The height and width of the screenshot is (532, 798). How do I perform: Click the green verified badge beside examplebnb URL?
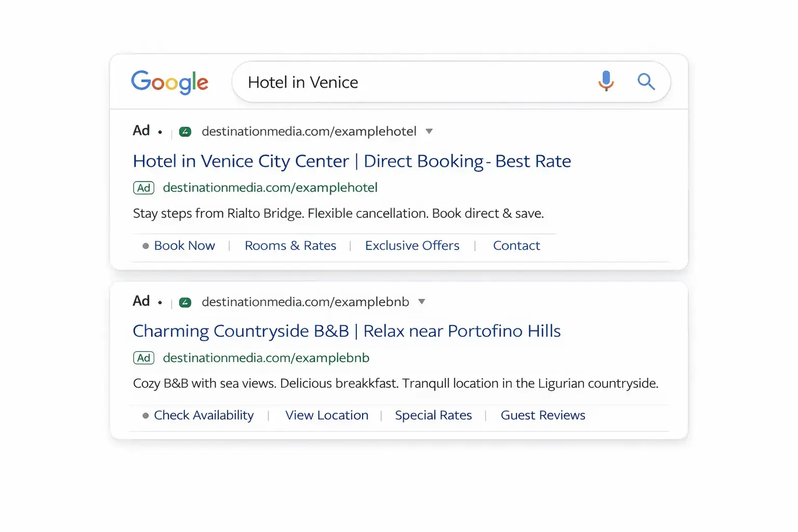185,302
